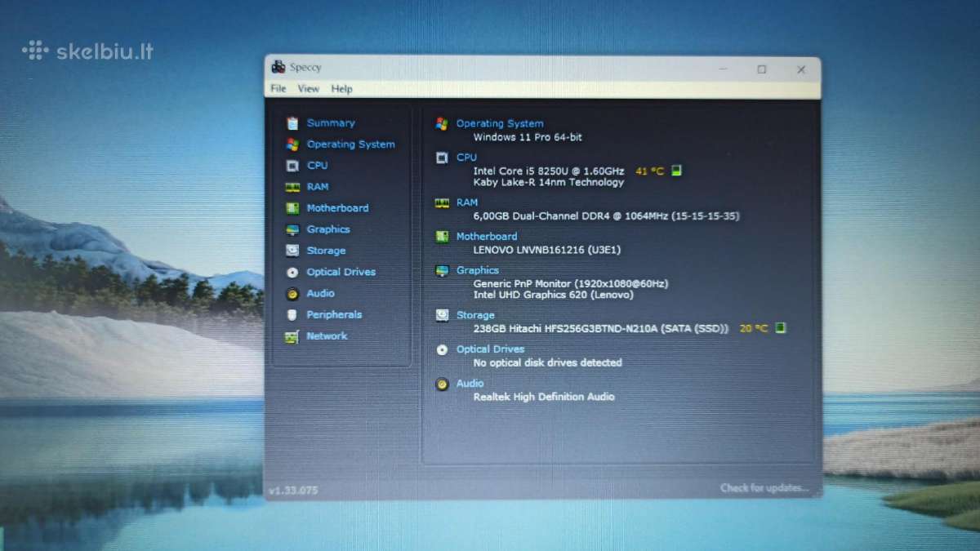Click the CPU temperature 41 °C reading
Screen dimensions: 980x551
pos(650,171)
